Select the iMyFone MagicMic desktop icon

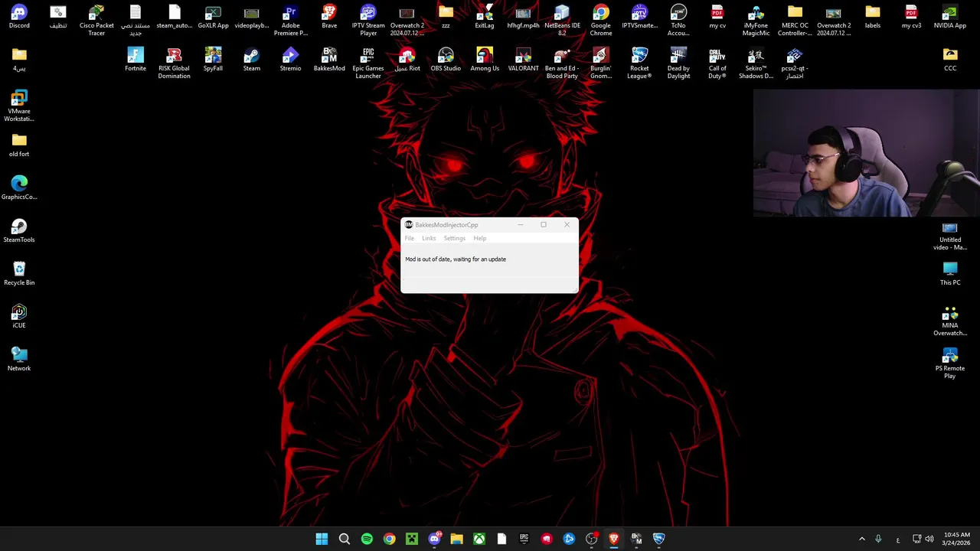click(756, 21)
